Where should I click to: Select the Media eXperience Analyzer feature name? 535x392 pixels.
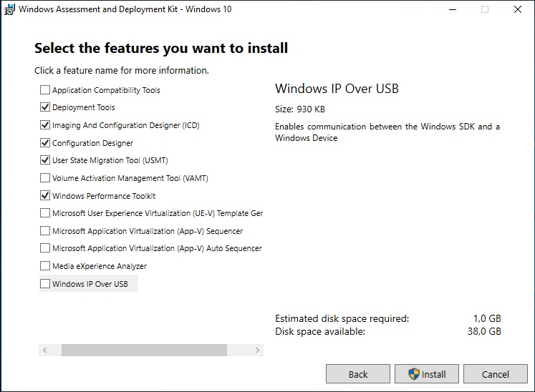(99, 266)
